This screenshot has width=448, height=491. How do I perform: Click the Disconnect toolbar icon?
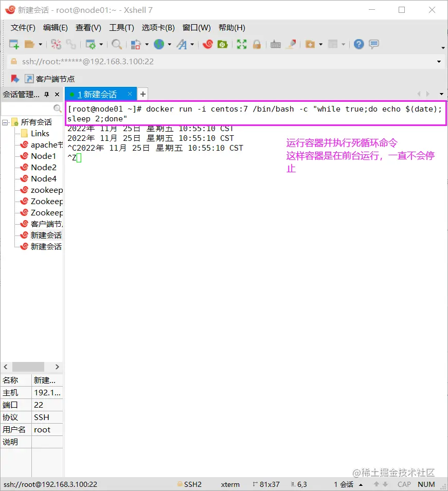coord(56,44)
